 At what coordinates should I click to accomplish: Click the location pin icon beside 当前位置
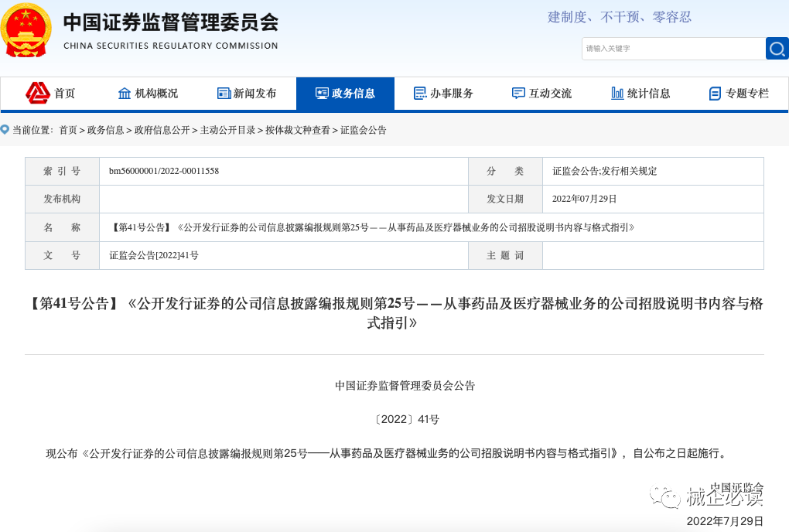click(x=5, y=130)
